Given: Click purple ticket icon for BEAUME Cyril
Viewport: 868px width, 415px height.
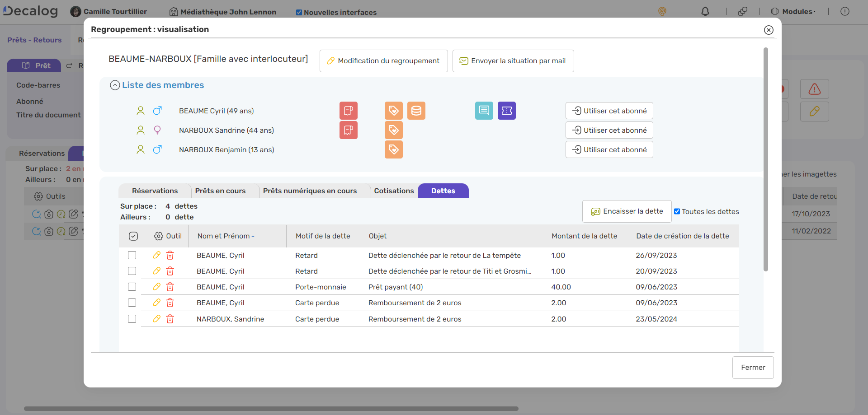Looking at the screenshot, I should (x=506, y=111).
